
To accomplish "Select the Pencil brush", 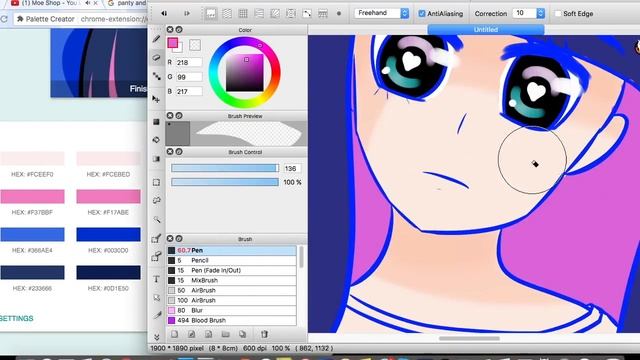I will pos(231,260).
